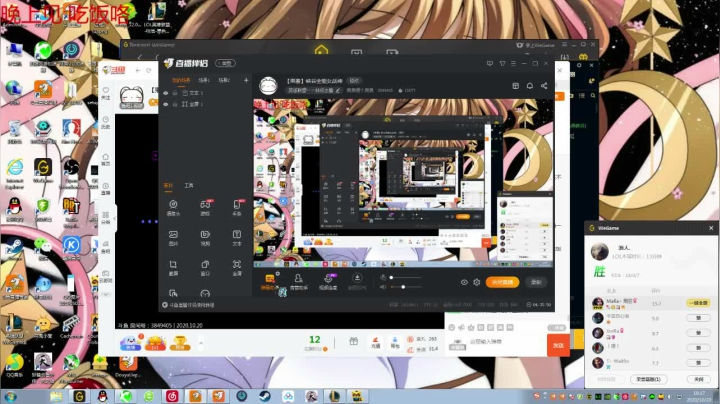Open Live in Douyu sidebar

[x=106, y=189]
